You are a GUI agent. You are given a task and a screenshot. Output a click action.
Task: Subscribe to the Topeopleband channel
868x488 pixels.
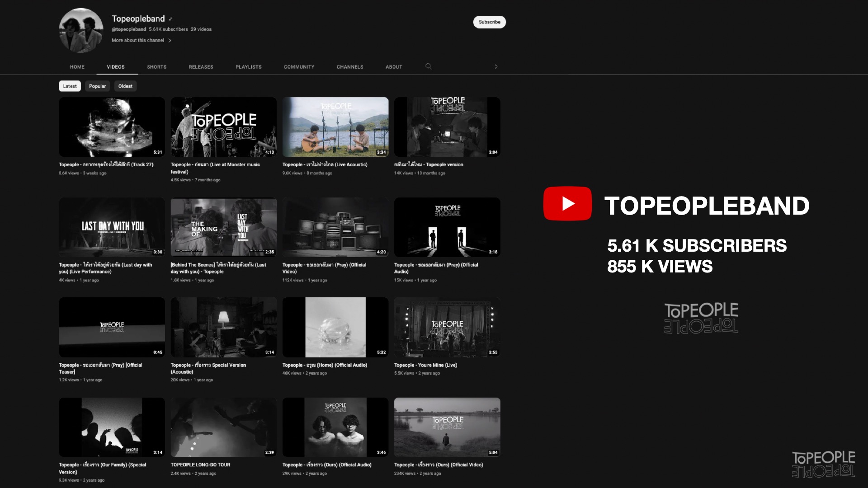click(x=490, y=22)
